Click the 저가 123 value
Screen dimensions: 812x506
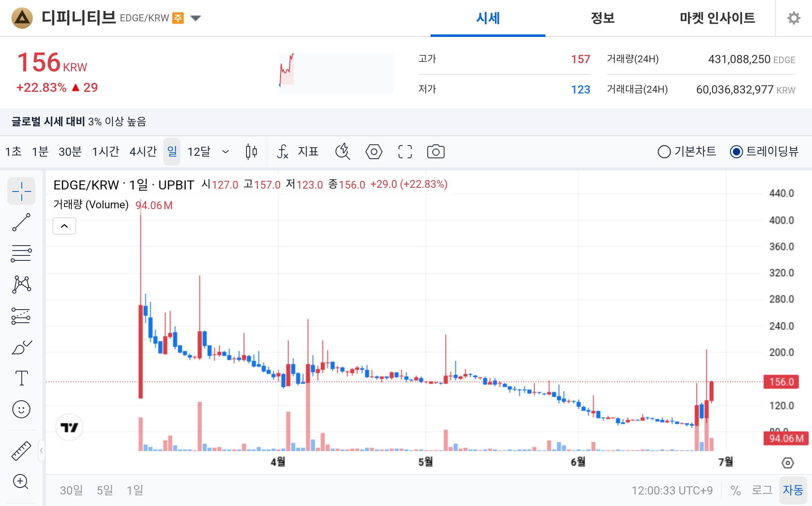[x=580, y=89]
